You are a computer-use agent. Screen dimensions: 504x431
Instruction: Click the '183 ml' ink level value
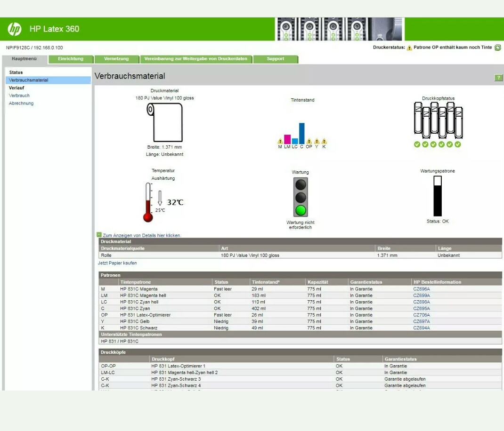coord(259,295)
